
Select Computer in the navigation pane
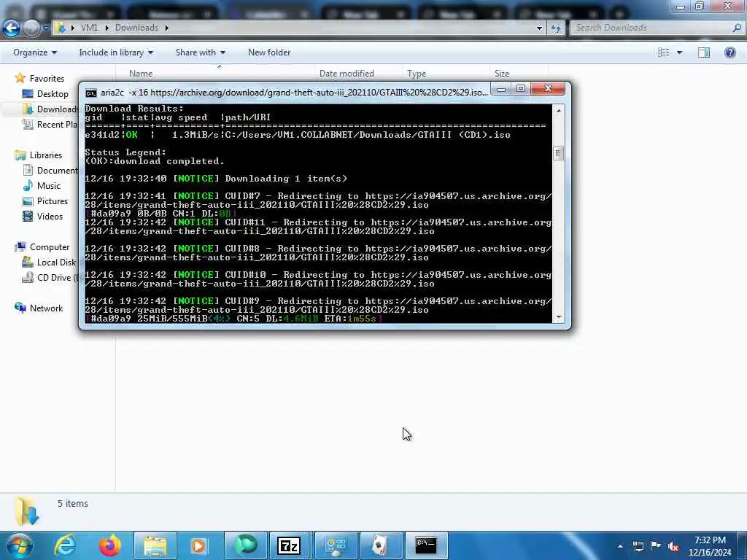coord(42,246)
